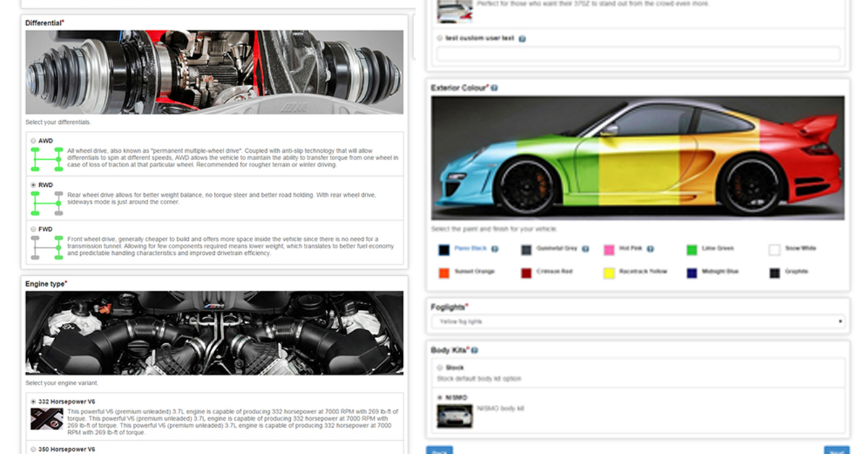Image resolution: width=868 pixels, height=454 pixels.
Task: Click the custom user text input field
Action: point(638,54)
